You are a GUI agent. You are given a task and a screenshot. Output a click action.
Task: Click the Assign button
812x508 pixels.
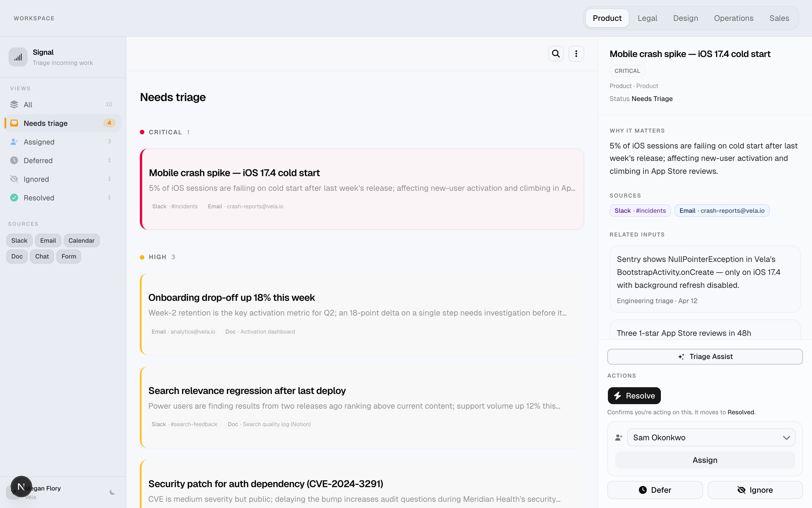coord(705,460)
